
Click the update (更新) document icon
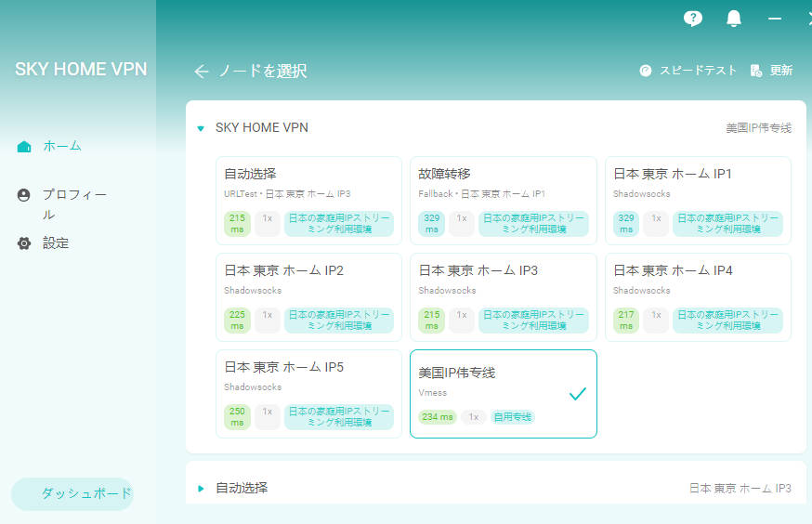[756, 71]
